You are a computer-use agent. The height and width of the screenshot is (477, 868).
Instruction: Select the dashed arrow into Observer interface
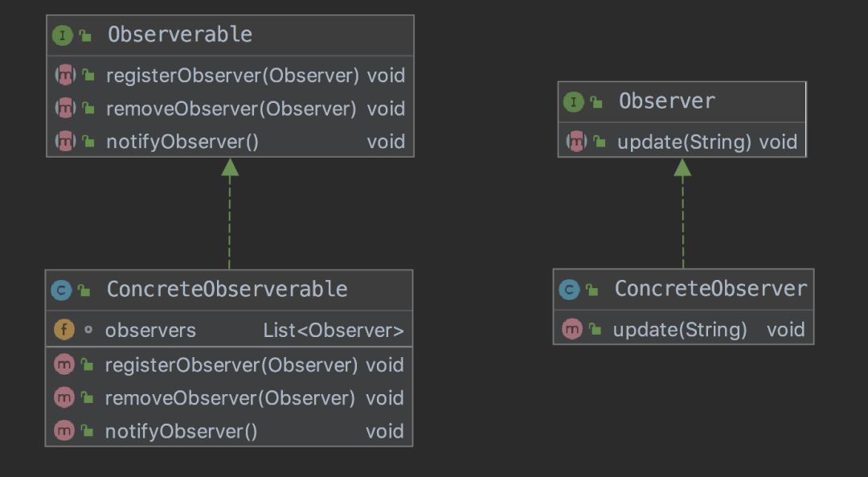[682, 213]
